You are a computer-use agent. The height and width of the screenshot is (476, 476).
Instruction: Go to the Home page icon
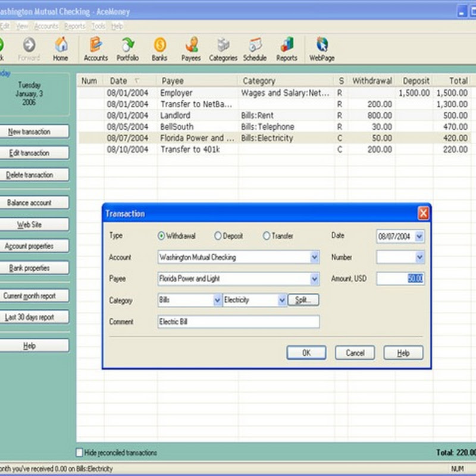tap(61, 49)
